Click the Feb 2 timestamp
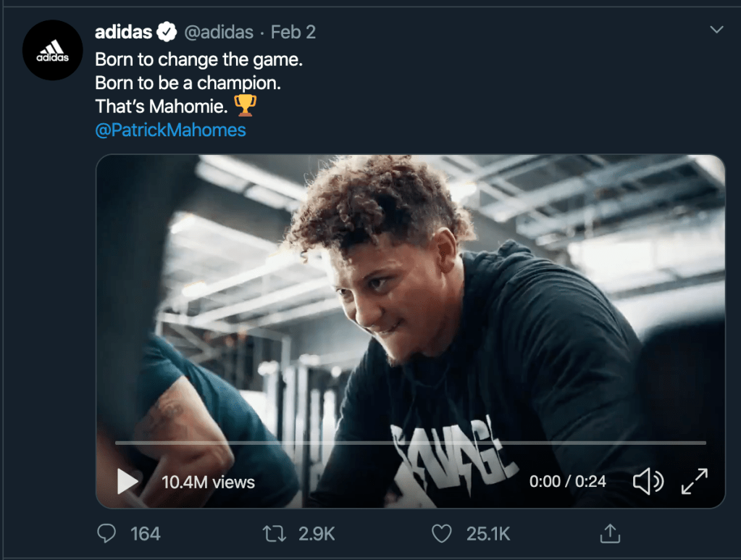 coord(293,33)
